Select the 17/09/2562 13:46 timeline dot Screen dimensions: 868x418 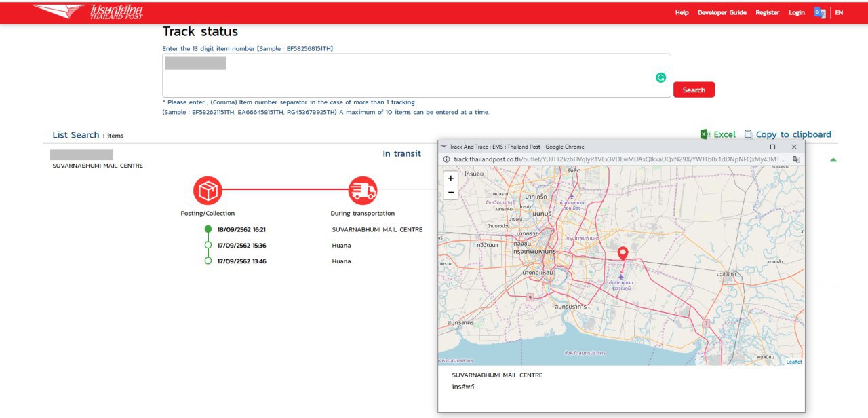[x=208, y=261]
